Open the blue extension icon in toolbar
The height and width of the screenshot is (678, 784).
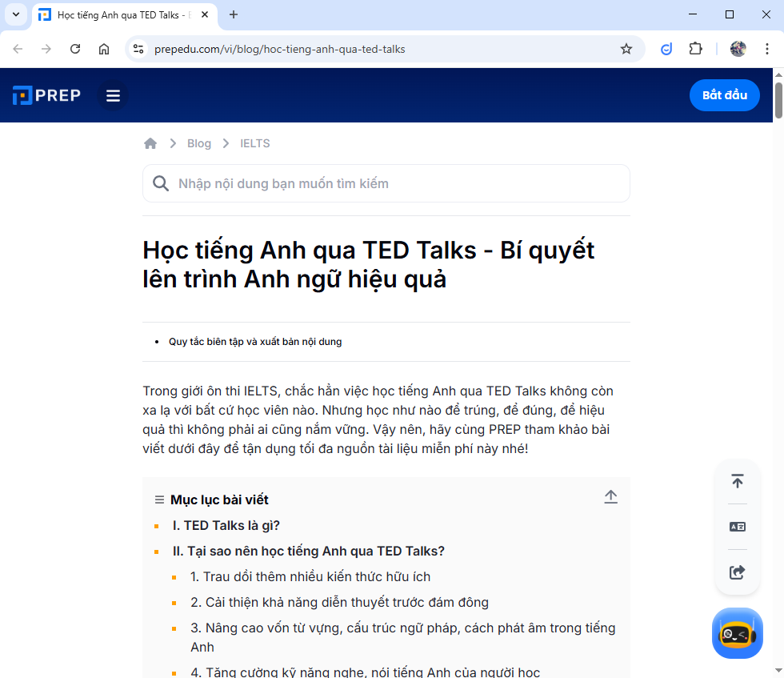point(666,49)
